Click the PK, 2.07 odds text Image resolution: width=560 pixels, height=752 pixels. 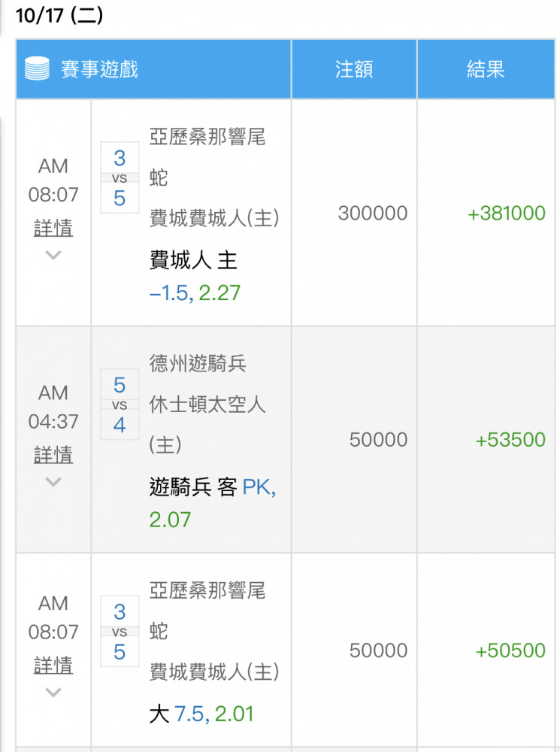[x=213, y=502]
